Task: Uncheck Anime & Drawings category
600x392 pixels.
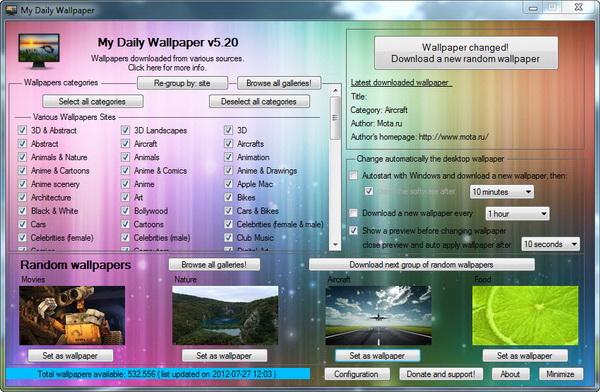Action: [x=228, y=170]
